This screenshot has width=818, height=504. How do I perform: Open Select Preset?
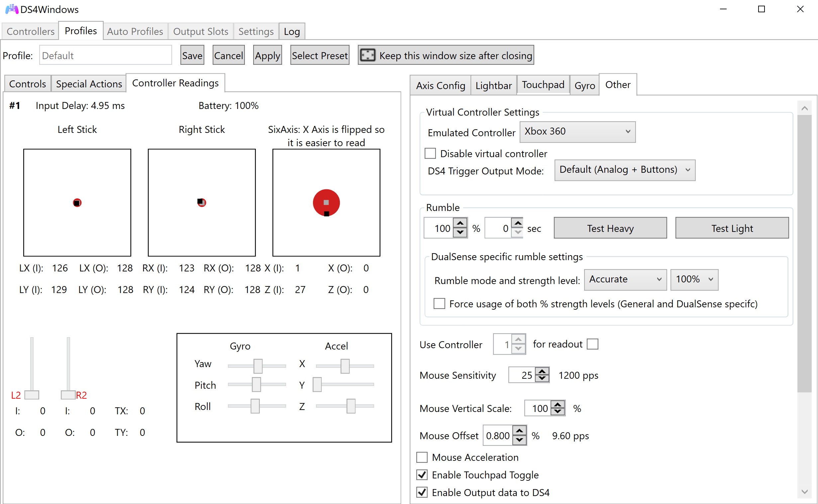(x=320, y=55)
